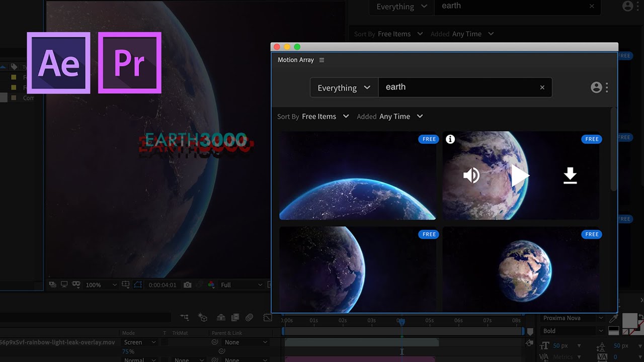Click the Always Preview This View icon
644x362 pixels.
click(x=53, y=285)
